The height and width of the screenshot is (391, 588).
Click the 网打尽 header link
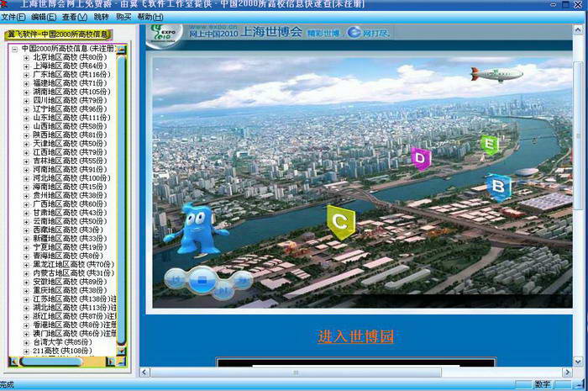point(375,33)
